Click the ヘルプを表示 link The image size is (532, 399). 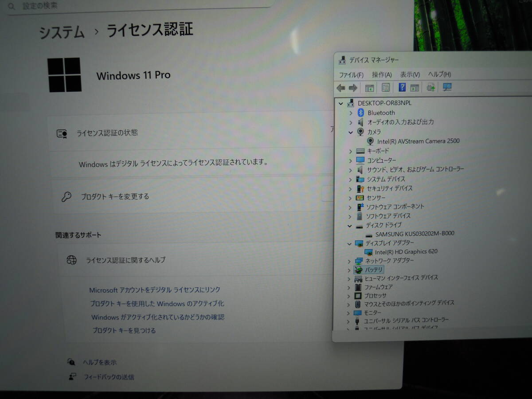pos(100,362)
